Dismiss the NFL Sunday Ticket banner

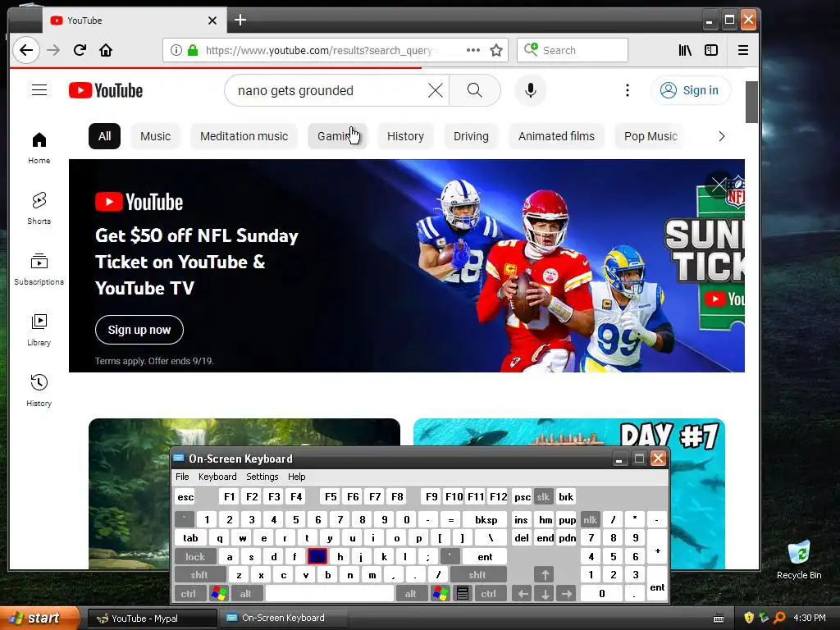719,185
